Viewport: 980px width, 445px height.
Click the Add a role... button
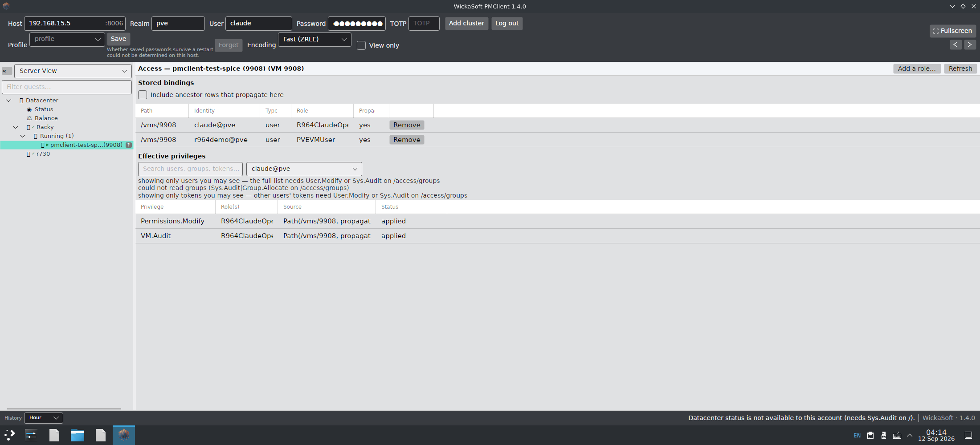[917, 69]
